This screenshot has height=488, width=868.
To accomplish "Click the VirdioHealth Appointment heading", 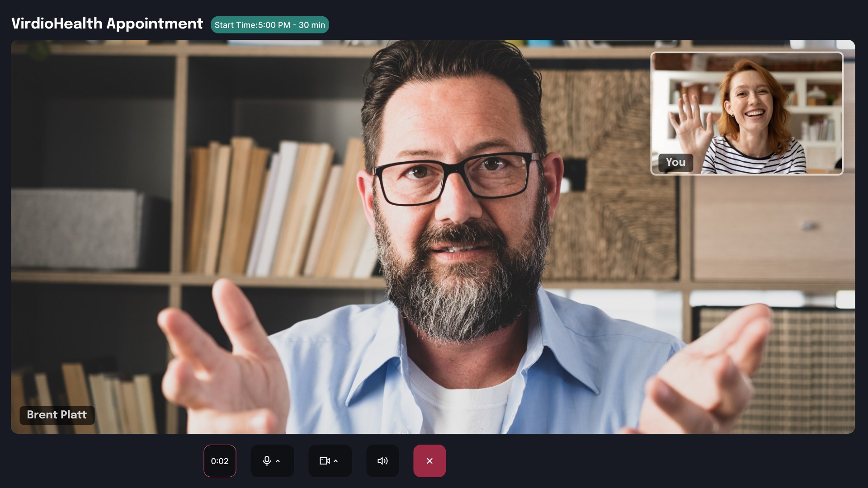I will pyautogui.click(x=107, y=23).
